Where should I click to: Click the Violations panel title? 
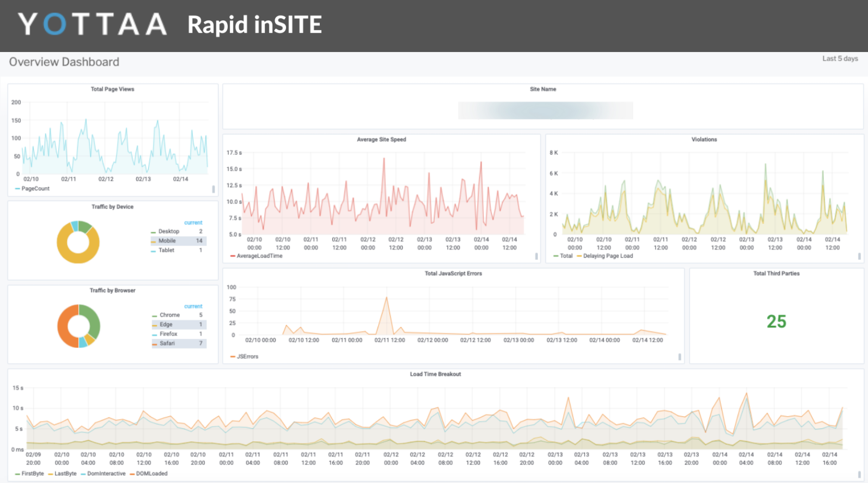pos(704,139)
